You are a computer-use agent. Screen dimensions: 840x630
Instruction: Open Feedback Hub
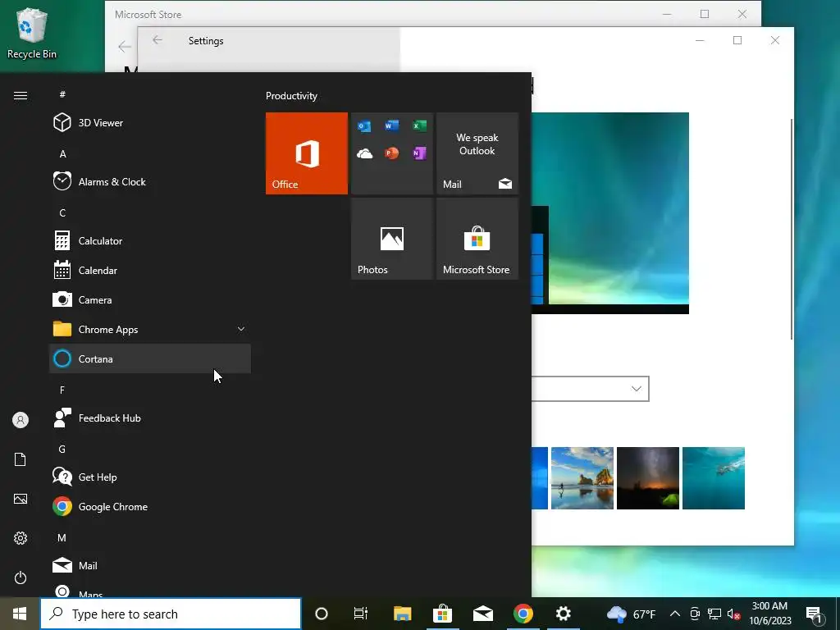click(150, 418)
